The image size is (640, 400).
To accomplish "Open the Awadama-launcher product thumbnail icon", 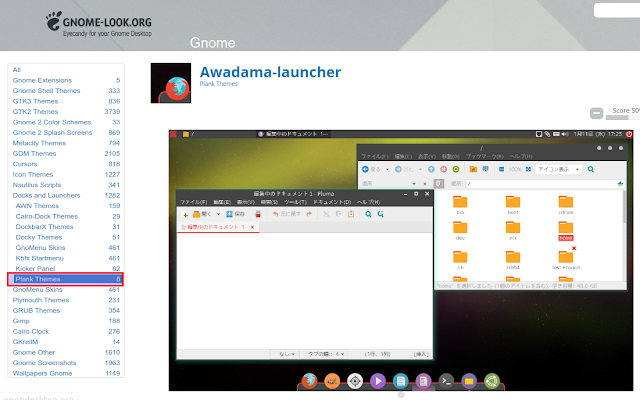I will pos(171,83).
